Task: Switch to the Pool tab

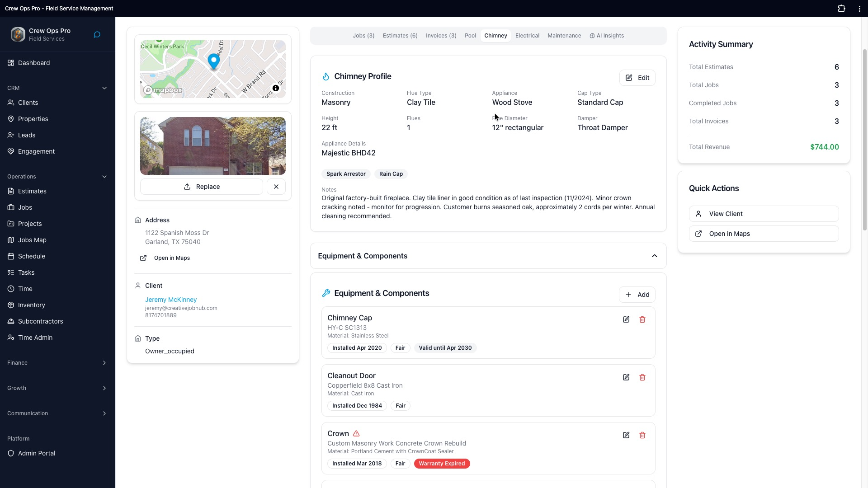Action: pyautogui.click(x=470, y=36)
